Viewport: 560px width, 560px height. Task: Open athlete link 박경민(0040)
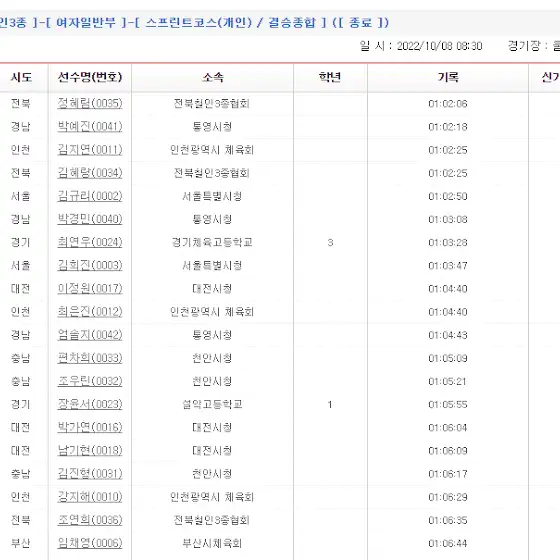90,219
